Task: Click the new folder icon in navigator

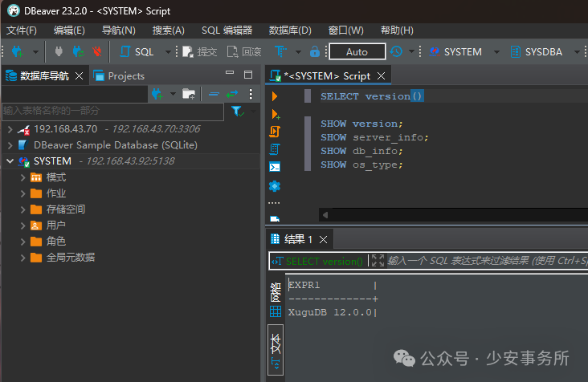Action: (189, 94)
